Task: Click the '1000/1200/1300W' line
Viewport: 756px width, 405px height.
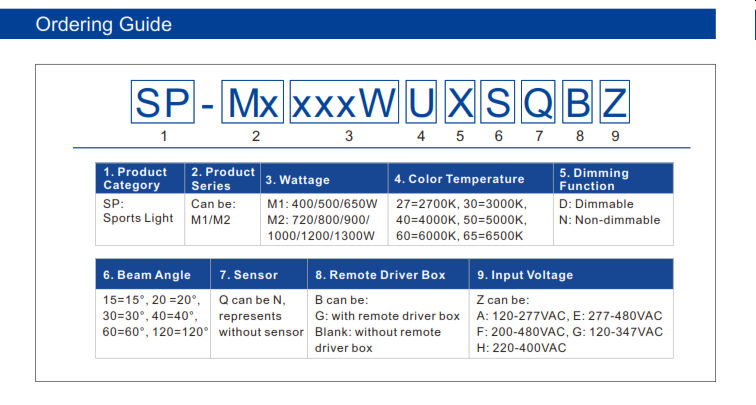Action: [321, 236]
